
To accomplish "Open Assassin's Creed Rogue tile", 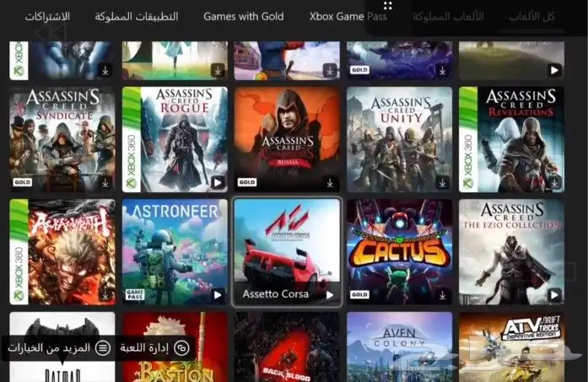I will (175, 139).
